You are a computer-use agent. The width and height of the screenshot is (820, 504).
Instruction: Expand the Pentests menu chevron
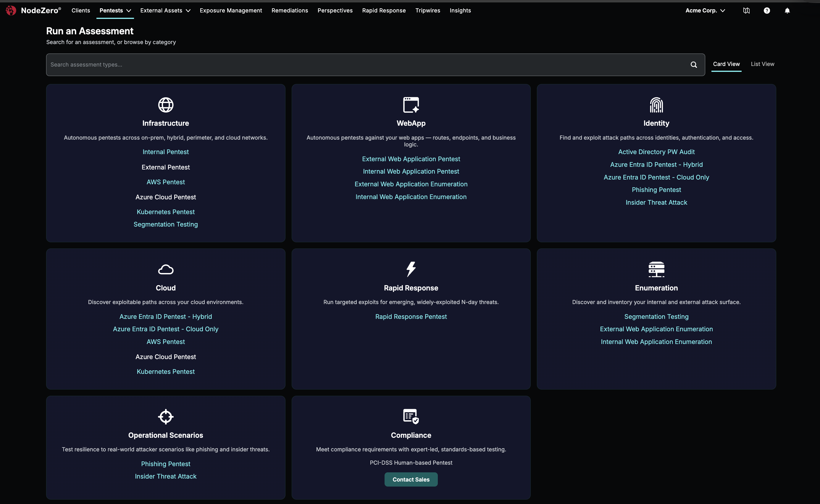[x=129, y=11]
